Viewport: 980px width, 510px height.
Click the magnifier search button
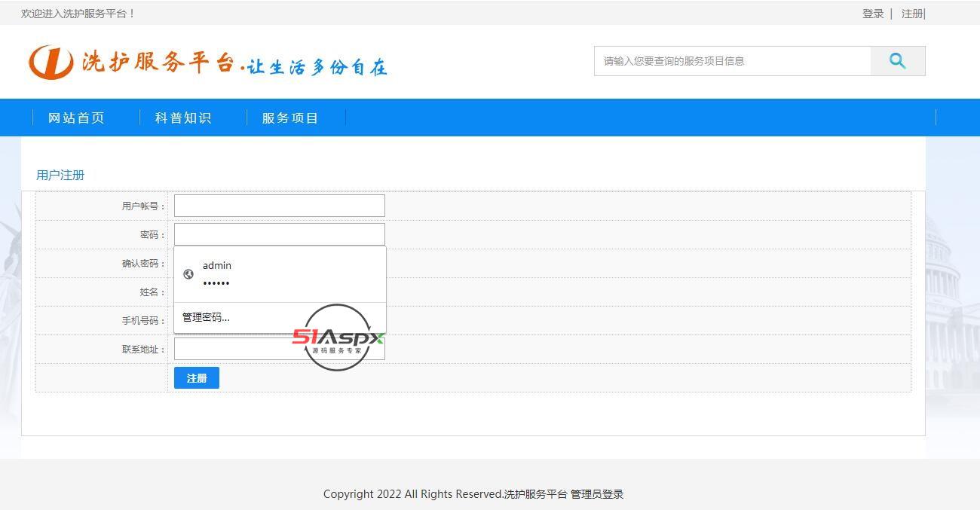click(x=897, y=61)
